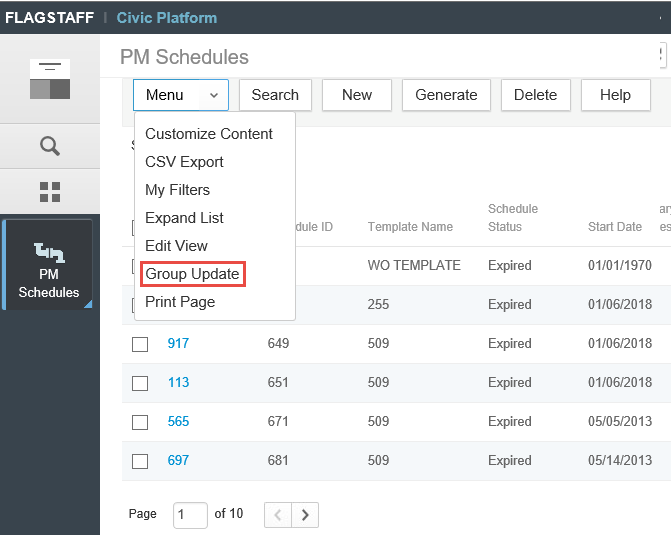
Task: Tick the checkbox beside schedule 565
Action: (140, 422)
